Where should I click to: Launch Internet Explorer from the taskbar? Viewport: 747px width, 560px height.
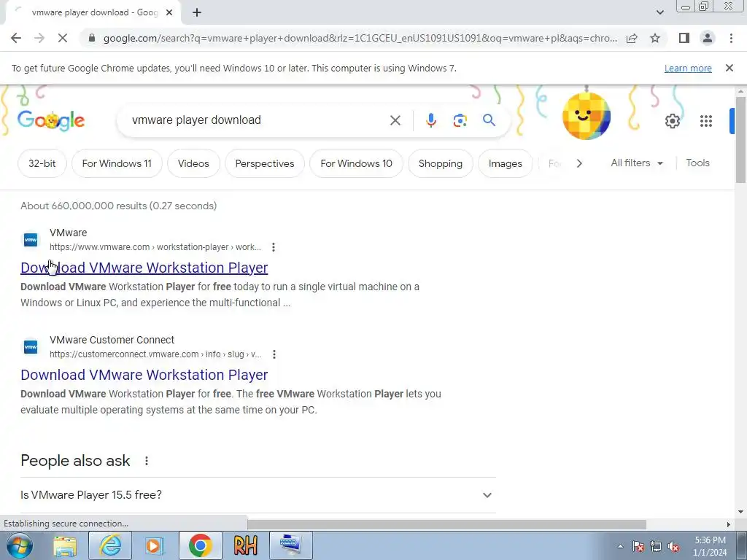point(110,545)
